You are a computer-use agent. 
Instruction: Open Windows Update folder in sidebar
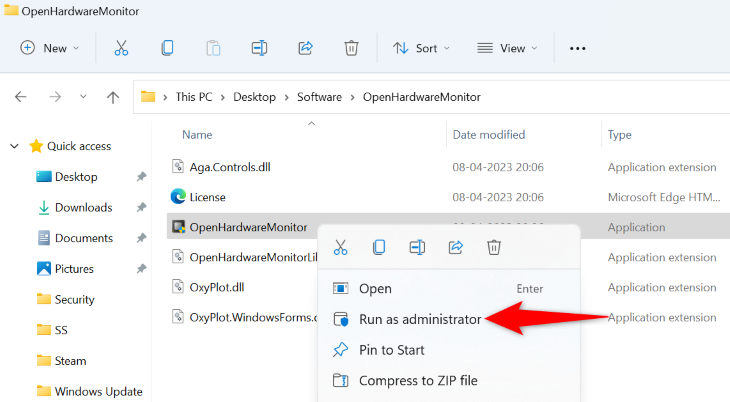[x=98, y=391]
